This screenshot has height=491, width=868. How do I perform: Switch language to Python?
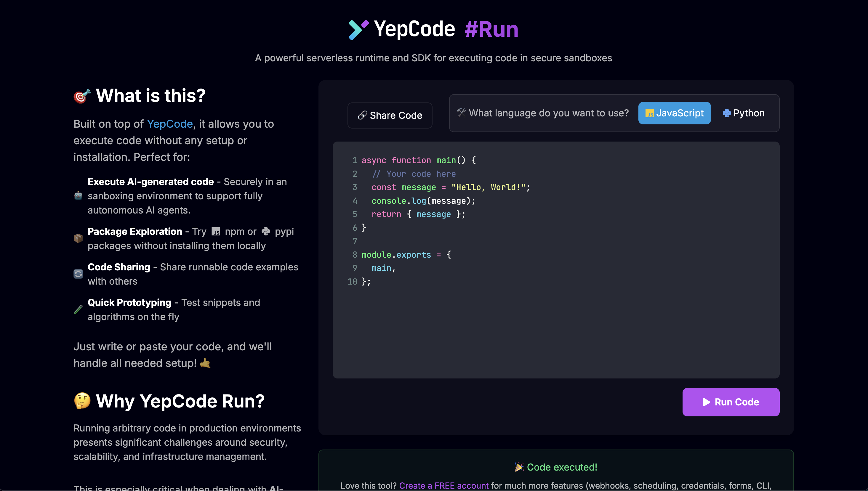[744, 113]
